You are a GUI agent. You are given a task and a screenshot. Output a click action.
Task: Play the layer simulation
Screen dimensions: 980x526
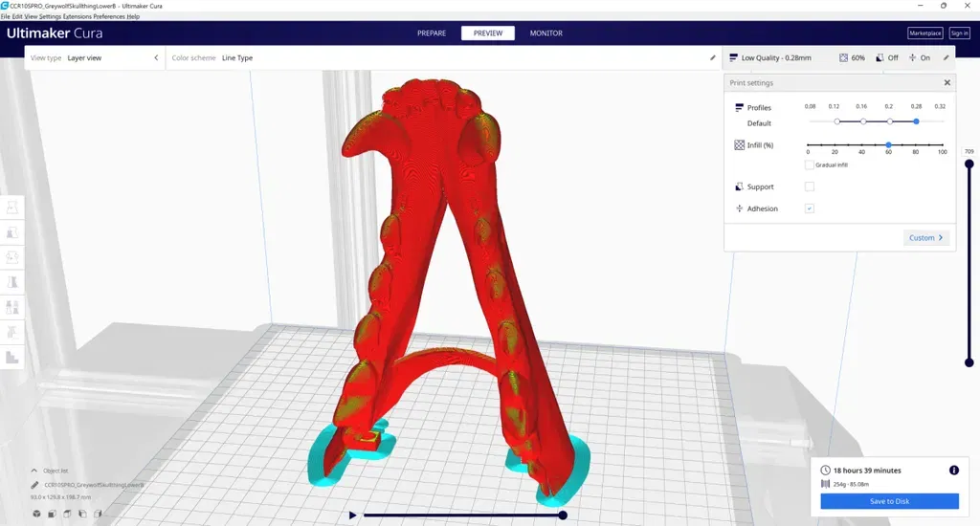tap(352, 515)
